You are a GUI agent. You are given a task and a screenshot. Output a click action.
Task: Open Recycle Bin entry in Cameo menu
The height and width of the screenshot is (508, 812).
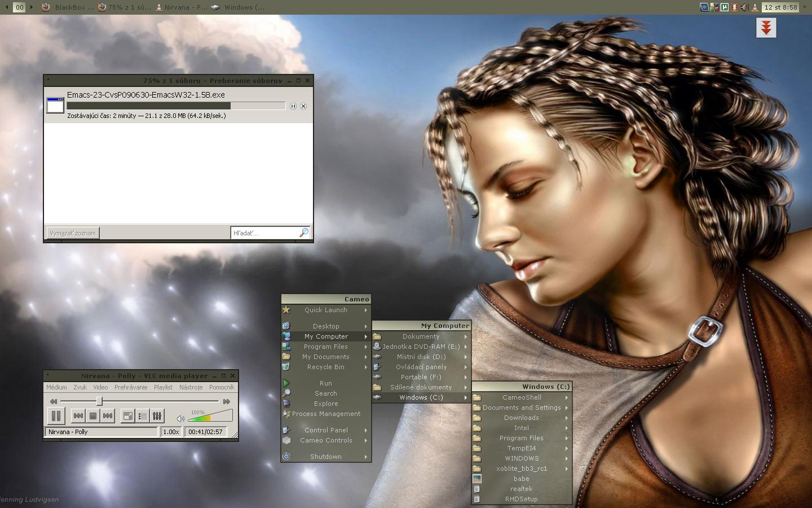coord(326,367)
